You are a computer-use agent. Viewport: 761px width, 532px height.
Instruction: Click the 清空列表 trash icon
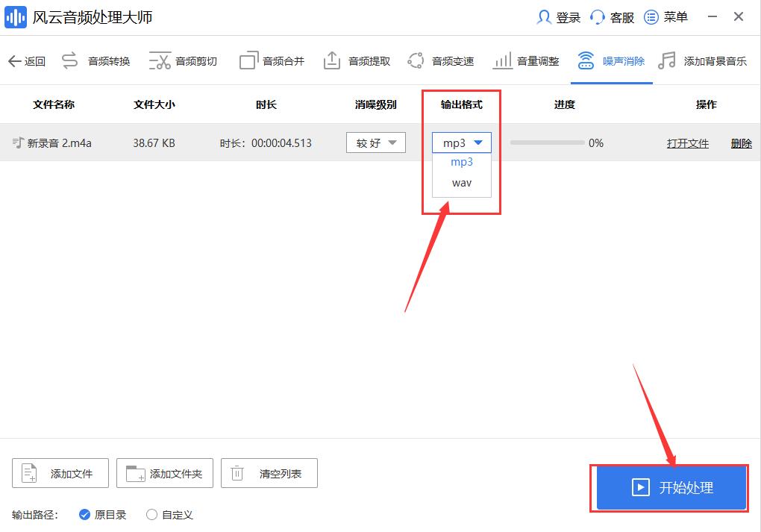(x=237, y=473)
